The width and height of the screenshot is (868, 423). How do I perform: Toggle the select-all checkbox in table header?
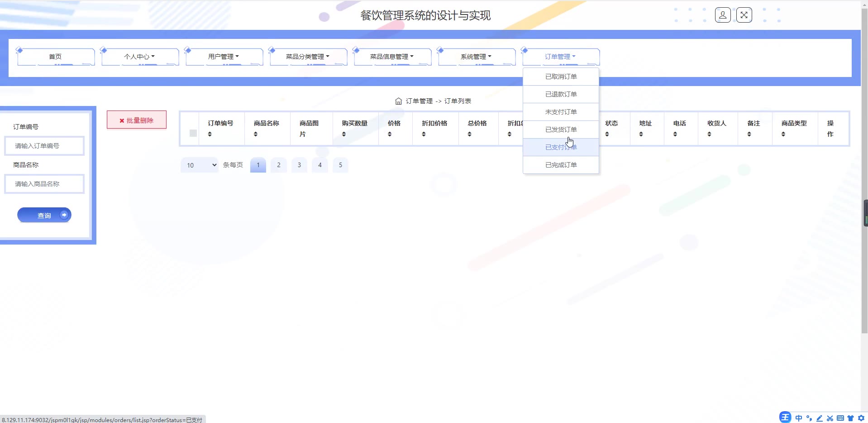click(193, 133)
